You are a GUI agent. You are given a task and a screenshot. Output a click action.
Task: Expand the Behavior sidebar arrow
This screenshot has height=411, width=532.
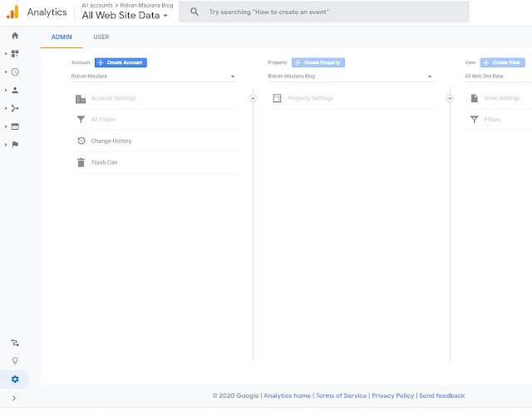coord(6,126)
